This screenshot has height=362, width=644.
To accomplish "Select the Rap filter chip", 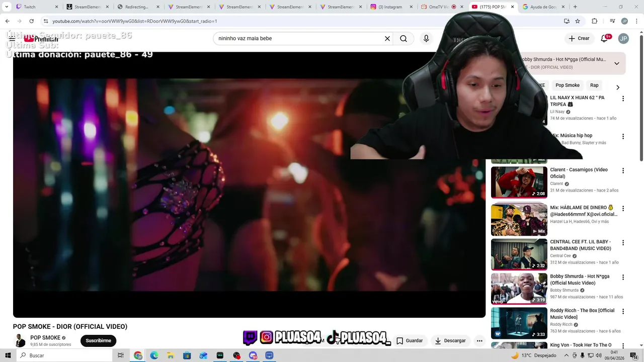I will 594,85.
